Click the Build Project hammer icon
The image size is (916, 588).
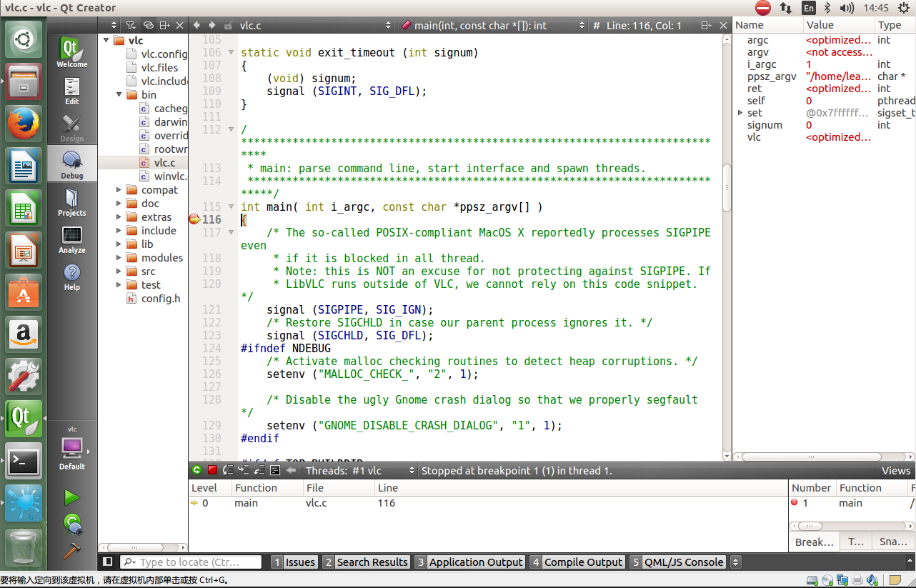click(72, 550)
